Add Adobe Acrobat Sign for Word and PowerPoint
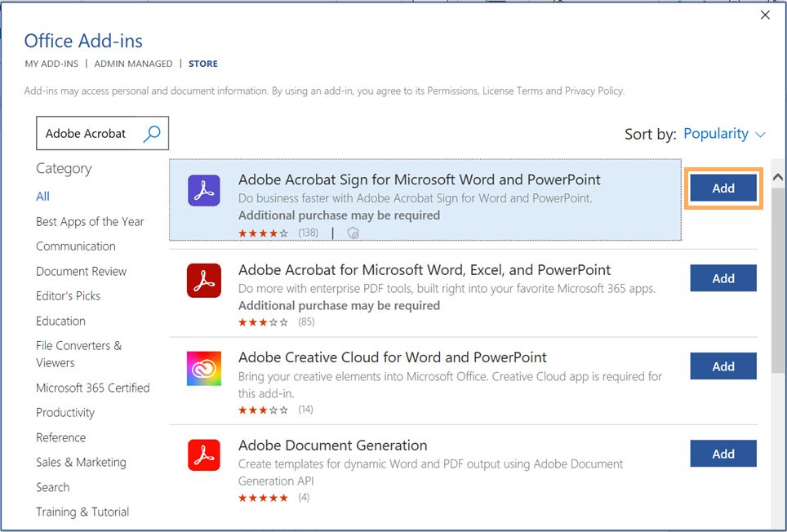The height and width of the screenshot is (532, 787). (x=723, y=188)
